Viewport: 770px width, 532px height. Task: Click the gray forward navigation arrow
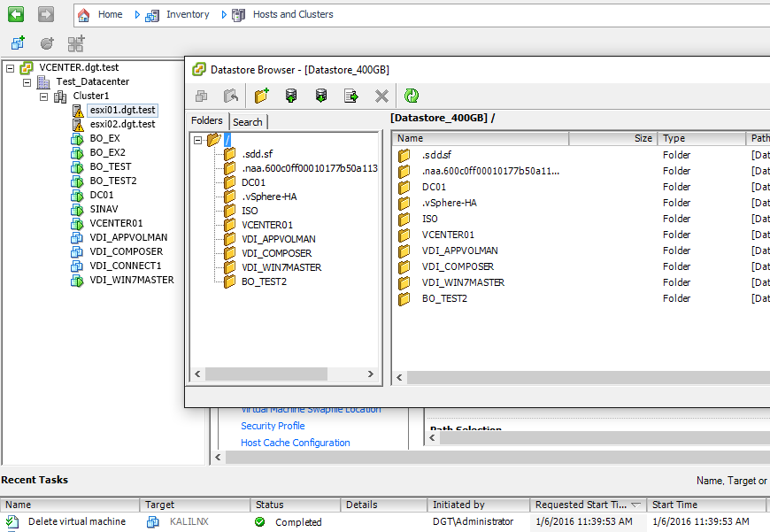tap(46, 14)
